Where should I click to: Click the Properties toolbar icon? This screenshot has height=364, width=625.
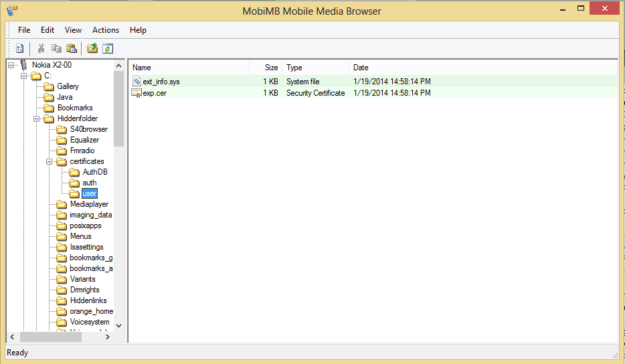(19, 48)
